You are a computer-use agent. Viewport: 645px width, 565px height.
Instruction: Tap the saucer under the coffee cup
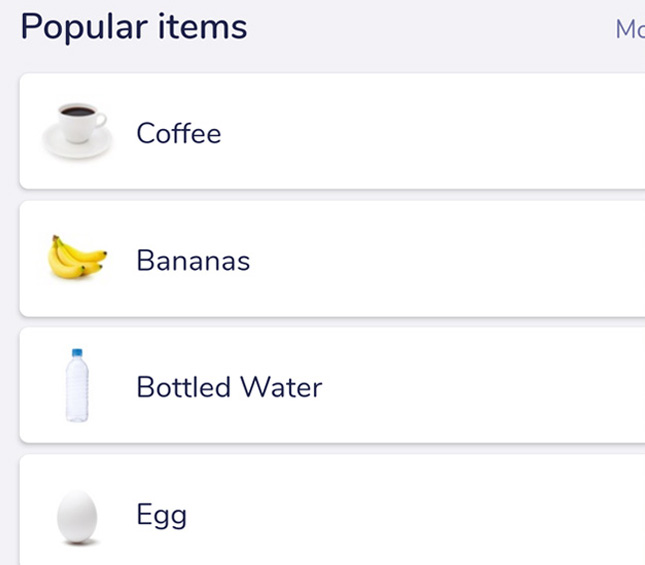pos(77,145)
